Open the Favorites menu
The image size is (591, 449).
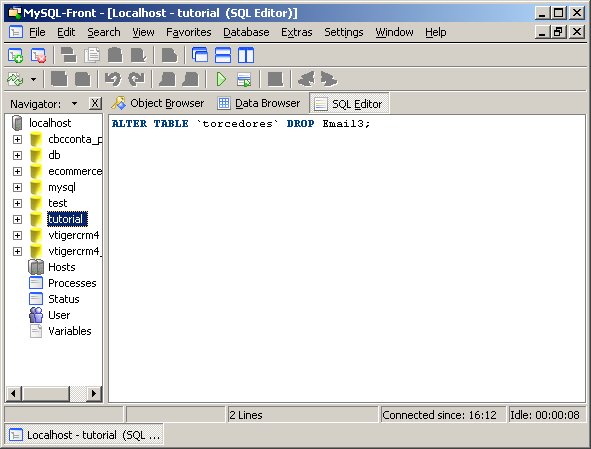pyautogui.click(x=188, y=32)
